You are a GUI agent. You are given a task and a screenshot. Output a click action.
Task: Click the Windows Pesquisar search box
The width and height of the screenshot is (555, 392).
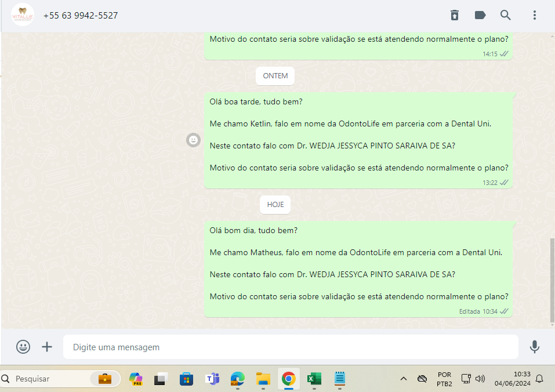coord(60,379)
